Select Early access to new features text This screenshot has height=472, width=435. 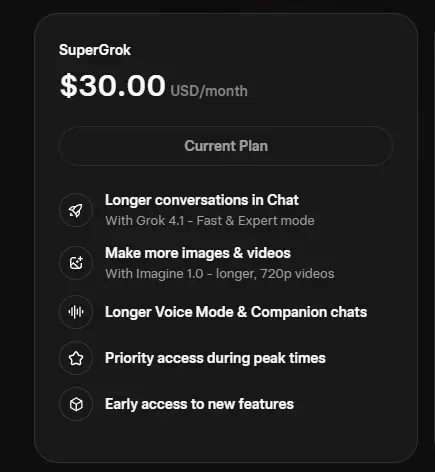pyautogui.click(x=199, y=404)
